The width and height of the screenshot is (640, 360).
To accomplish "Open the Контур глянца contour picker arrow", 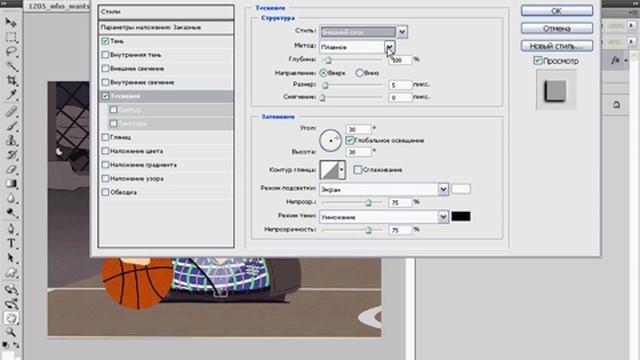I will point(342,170).
